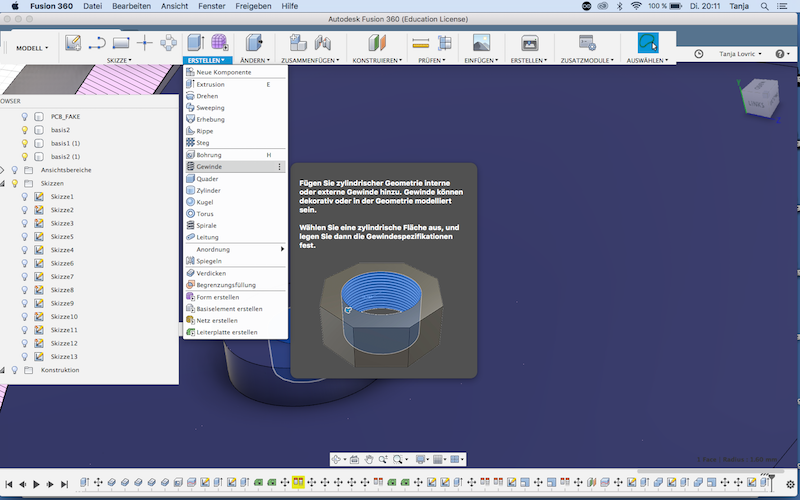Open macOS Spotlight search icon
The image size is (800, 500).
point(764,6)
